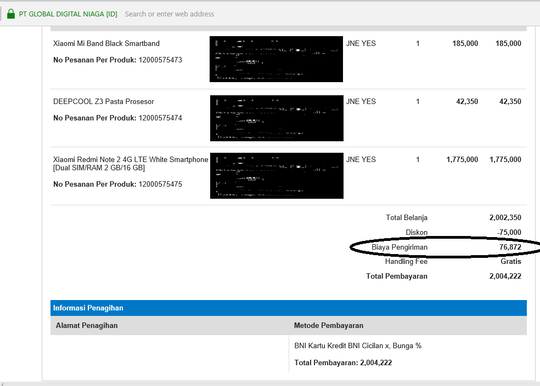Image resolution: width=540 pixels, height=386 pixels.
Task: Click the DEEPCOOL Z3 Pasta Prosesor product name
Action: tap(103, 102)
